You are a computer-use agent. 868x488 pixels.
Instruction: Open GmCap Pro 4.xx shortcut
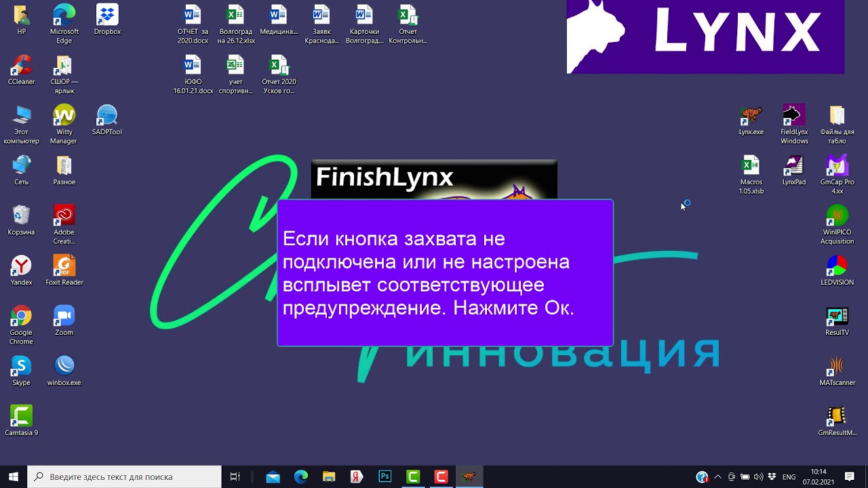tap(837, 174)
